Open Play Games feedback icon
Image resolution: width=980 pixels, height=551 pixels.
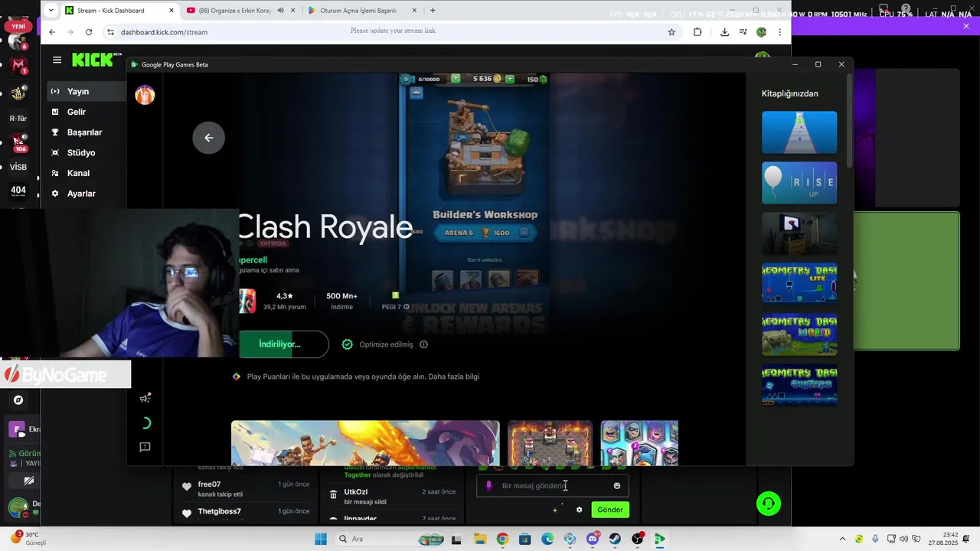point(145,447)
